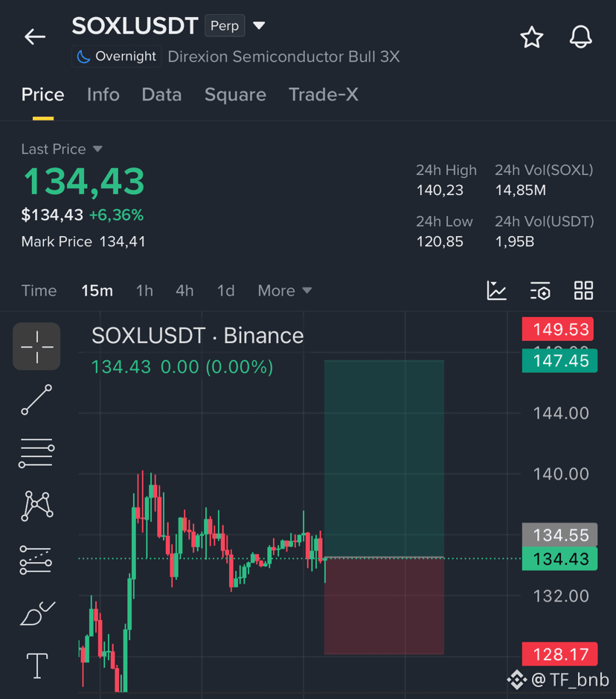
Task: Click the green profit target zone
Action: pos(384,459)
